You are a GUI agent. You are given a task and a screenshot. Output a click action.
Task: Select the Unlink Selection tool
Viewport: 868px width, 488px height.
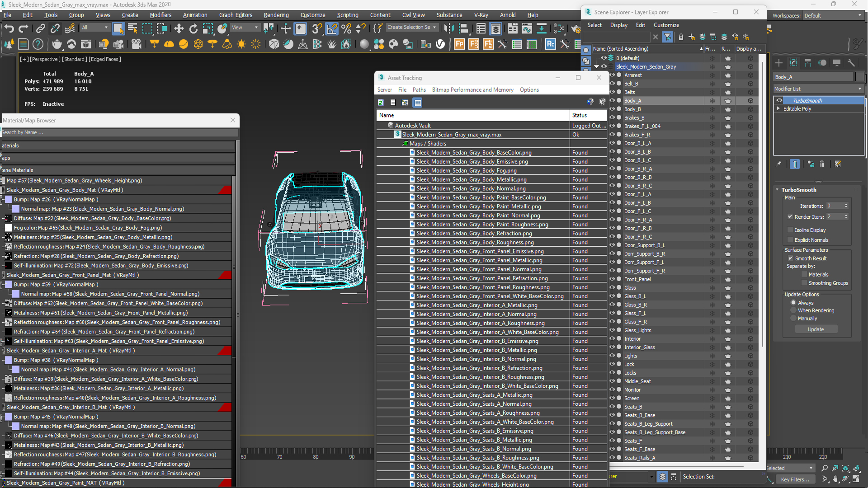[x=55, y=28]
